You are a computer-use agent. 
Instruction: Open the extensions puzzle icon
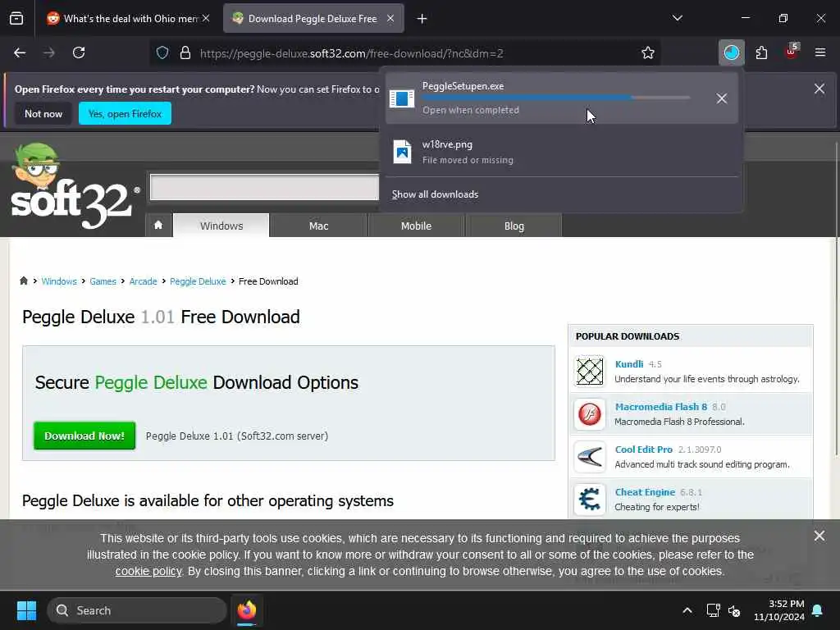761,52
